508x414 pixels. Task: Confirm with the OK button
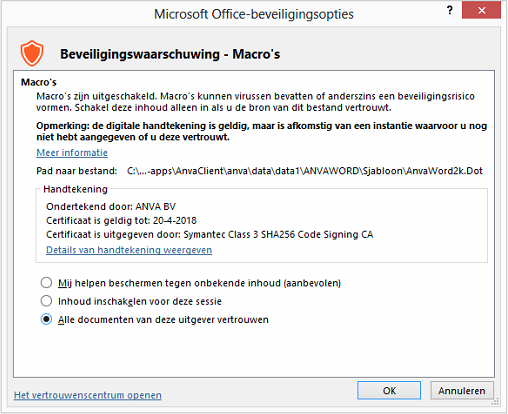[389, 390]
